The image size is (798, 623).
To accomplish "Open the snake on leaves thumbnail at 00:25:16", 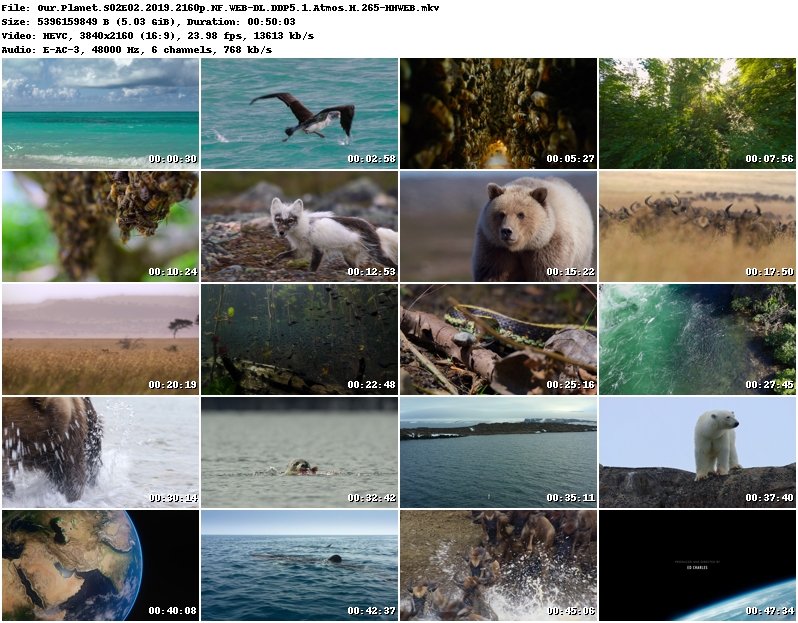I will [x=498, y=339].
